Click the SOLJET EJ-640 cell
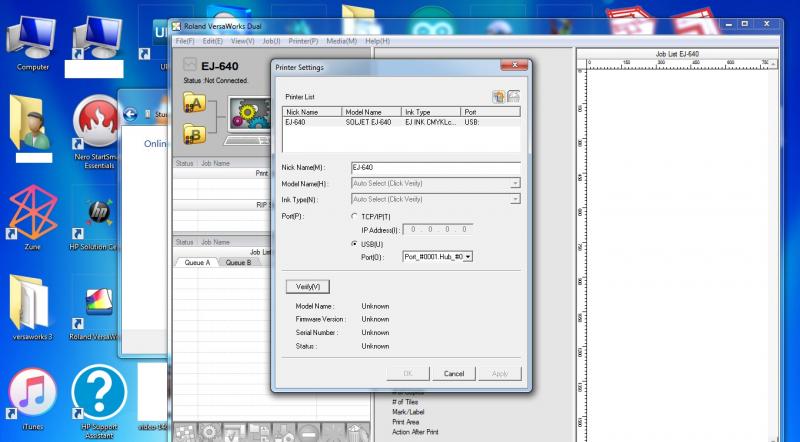Image resolution: width=800 pixels, height=442 pixels. (x=368, y=122)
